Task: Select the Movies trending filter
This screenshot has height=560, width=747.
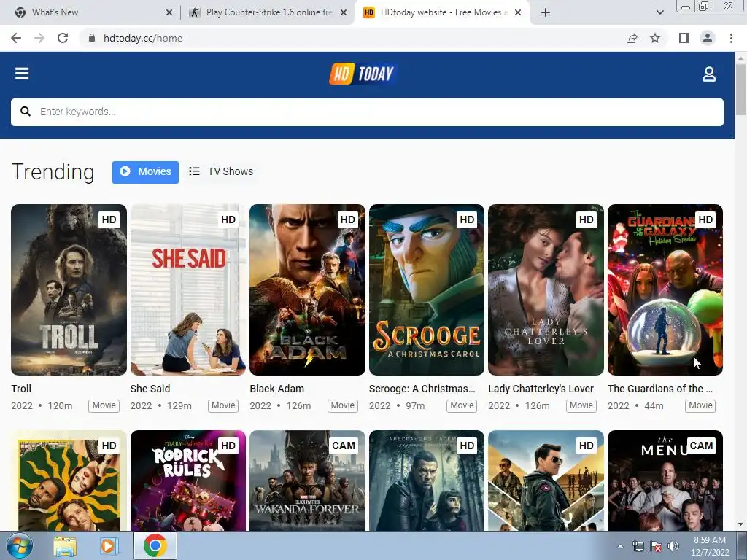Action: point(145,172)
